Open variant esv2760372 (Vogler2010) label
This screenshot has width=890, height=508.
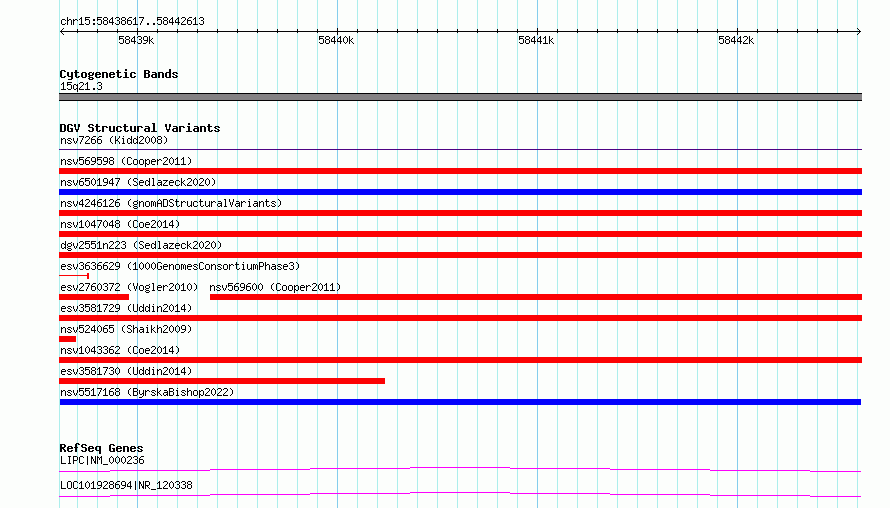point(129,287)
